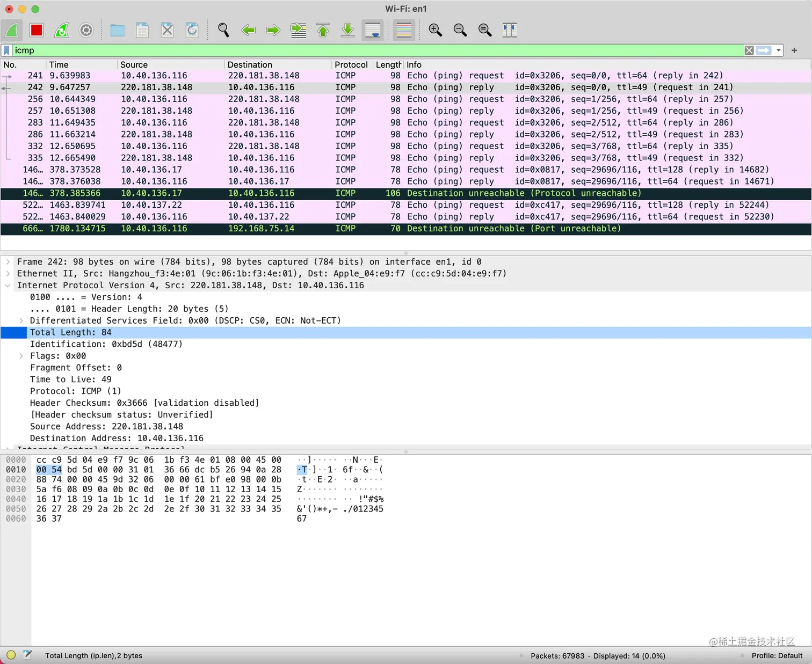Select the echo request from 10.40.137.22
Viewport: 812px width, 664px height.
[x=405, y=205]
